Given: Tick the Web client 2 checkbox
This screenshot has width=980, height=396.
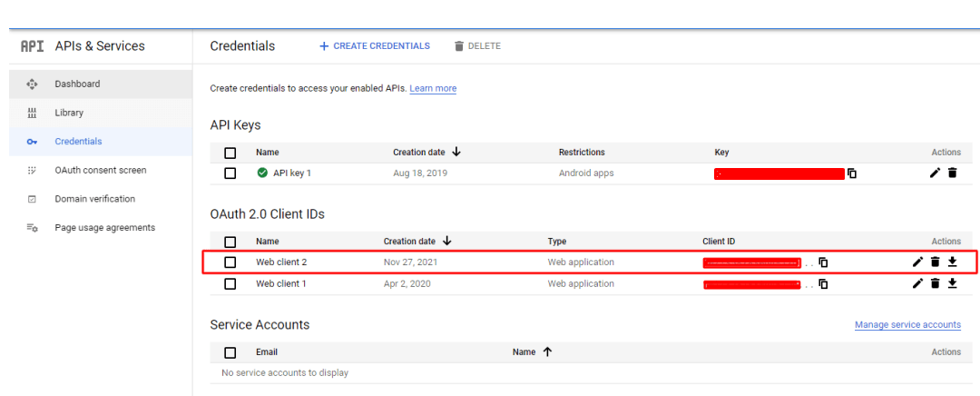Looking at the screenshot, I should coord(230,262).
